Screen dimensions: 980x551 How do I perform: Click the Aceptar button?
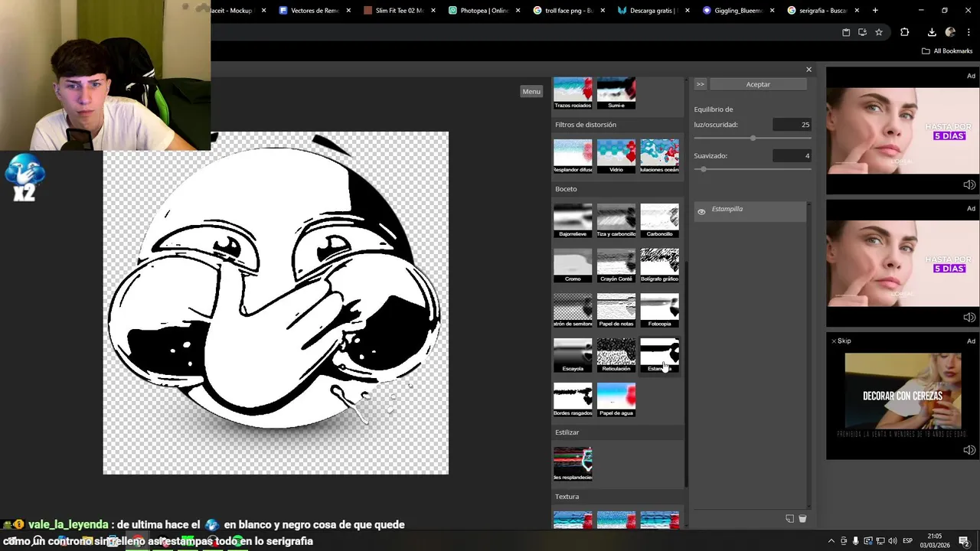click(758, 84)
